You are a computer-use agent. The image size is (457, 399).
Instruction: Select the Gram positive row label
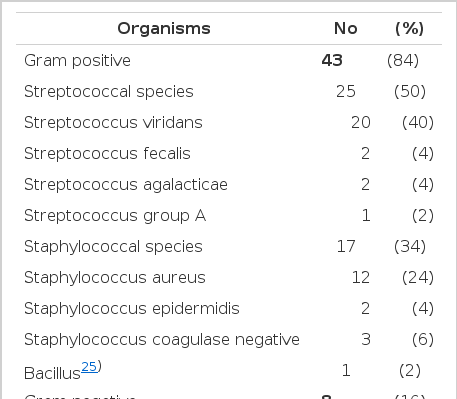click(77, 61)
